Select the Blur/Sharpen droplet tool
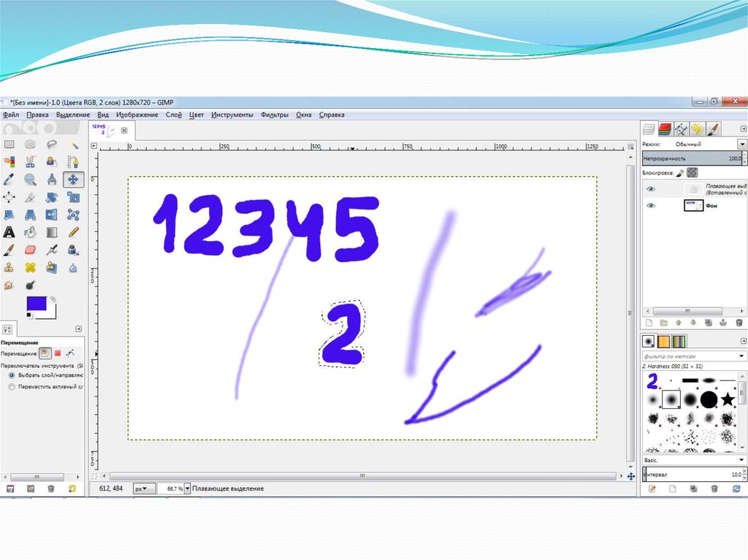 click(73, 268)
